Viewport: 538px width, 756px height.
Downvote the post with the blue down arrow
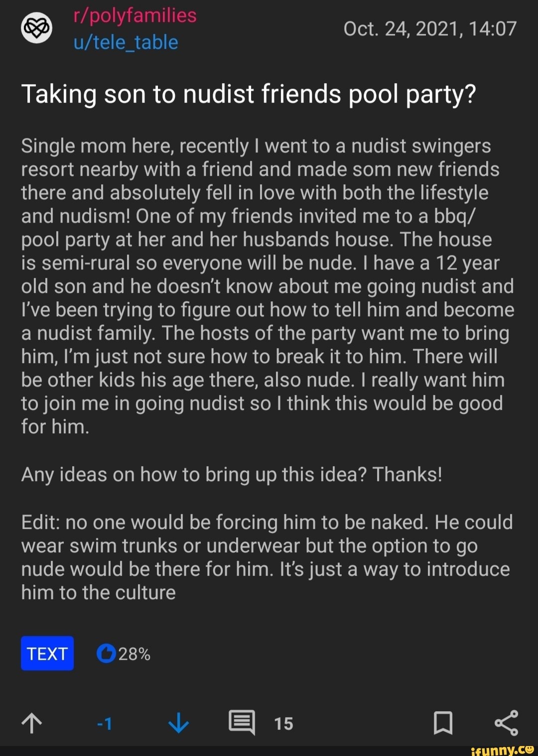click(178, 723)
